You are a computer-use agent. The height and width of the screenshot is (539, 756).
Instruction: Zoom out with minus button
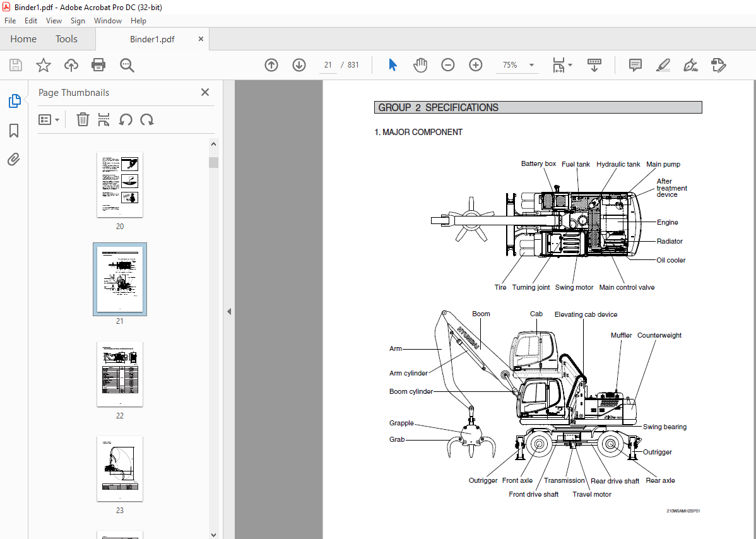(448, 65)
